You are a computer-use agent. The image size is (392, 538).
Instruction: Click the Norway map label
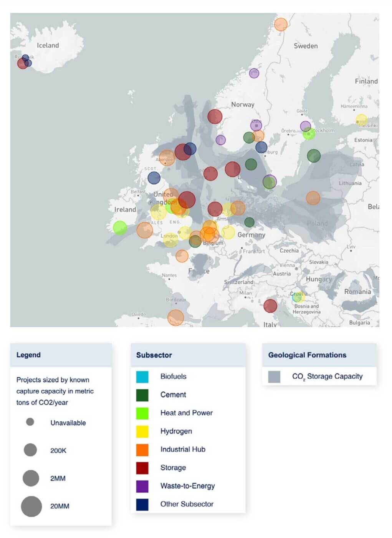(x=243, y=104)
